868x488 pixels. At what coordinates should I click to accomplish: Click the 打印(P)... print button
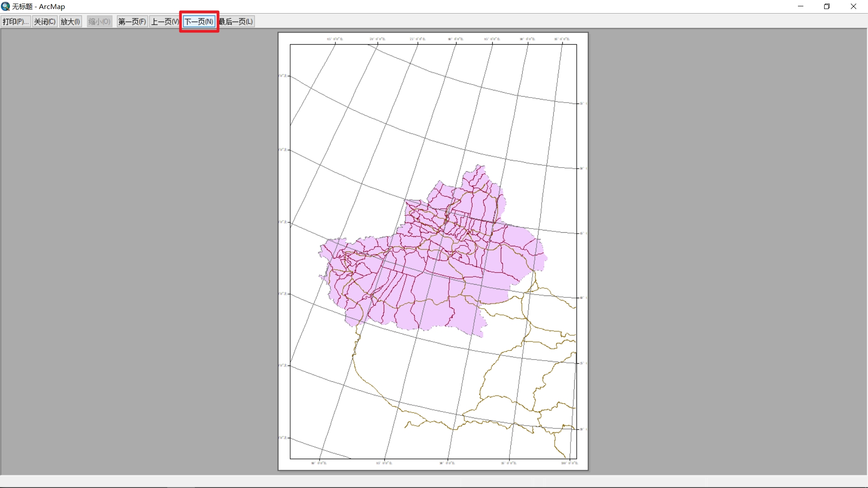pos(15,22)
